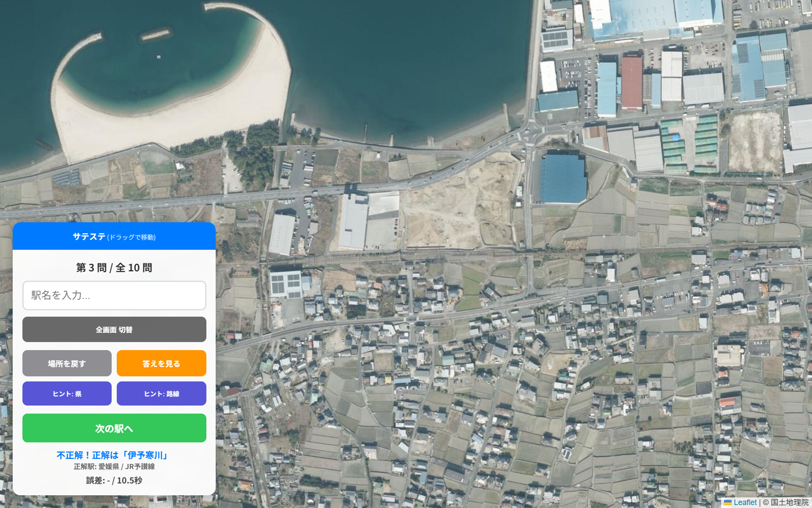The height and width of the screenshot is (508, 812).
Task: Click the small offshore breakwater in bay
Action: pos(155,34)
